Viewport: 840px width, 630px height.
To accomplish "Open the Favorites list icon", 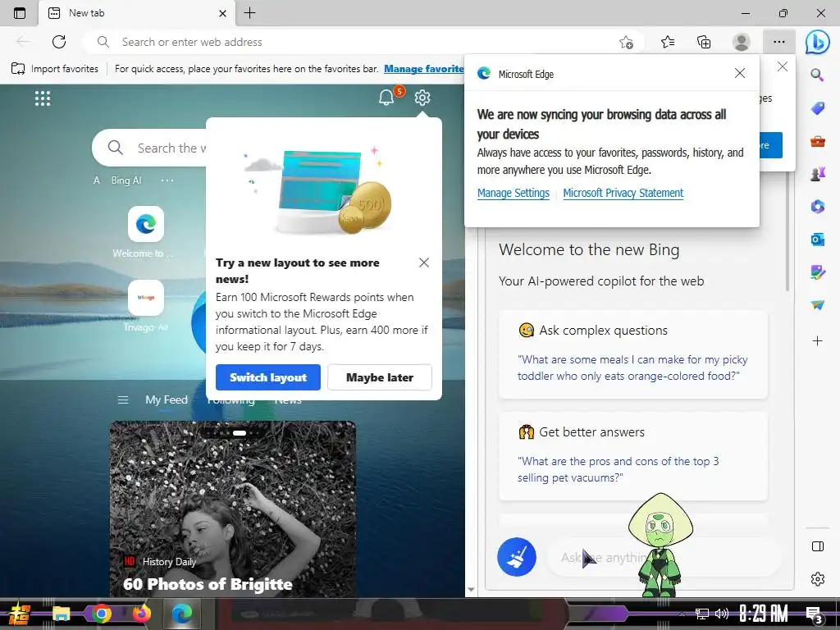I will 668,42.
